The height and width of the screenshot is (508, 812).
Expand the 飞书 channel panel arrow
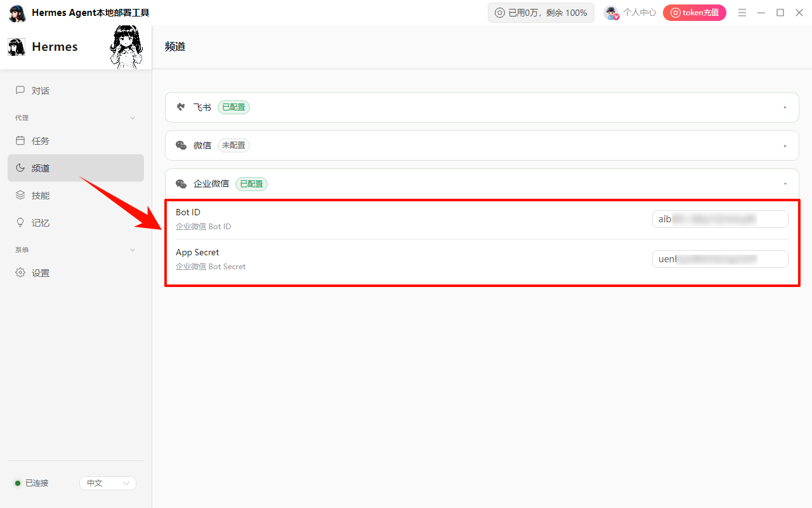click(785, 107)
